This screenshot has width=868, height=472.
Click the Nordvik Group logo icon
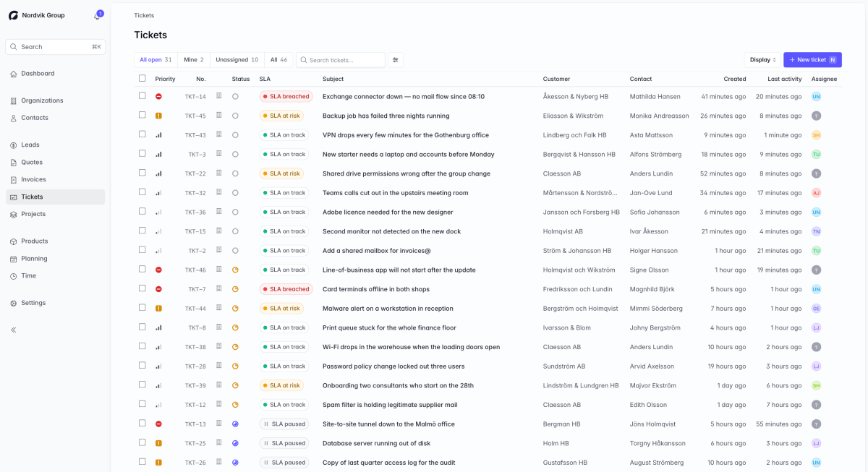(x=13, y=15)
